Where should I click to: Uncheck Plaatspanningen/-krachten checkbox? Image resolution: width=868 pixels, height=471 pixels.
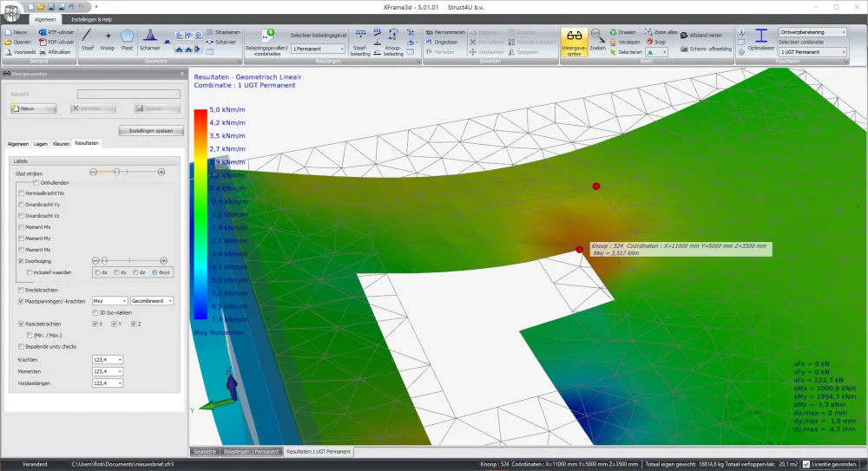[22, 301]
